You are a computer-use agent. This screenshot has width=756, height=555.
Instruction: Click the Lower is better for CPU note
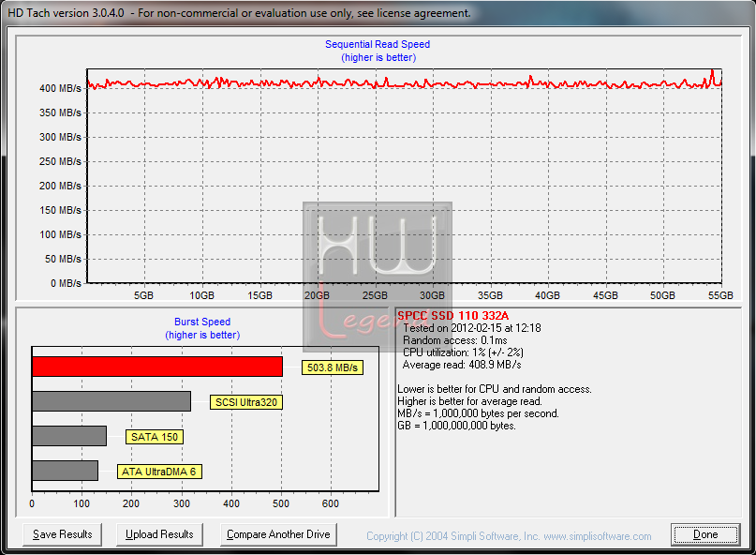pos(495,389)
